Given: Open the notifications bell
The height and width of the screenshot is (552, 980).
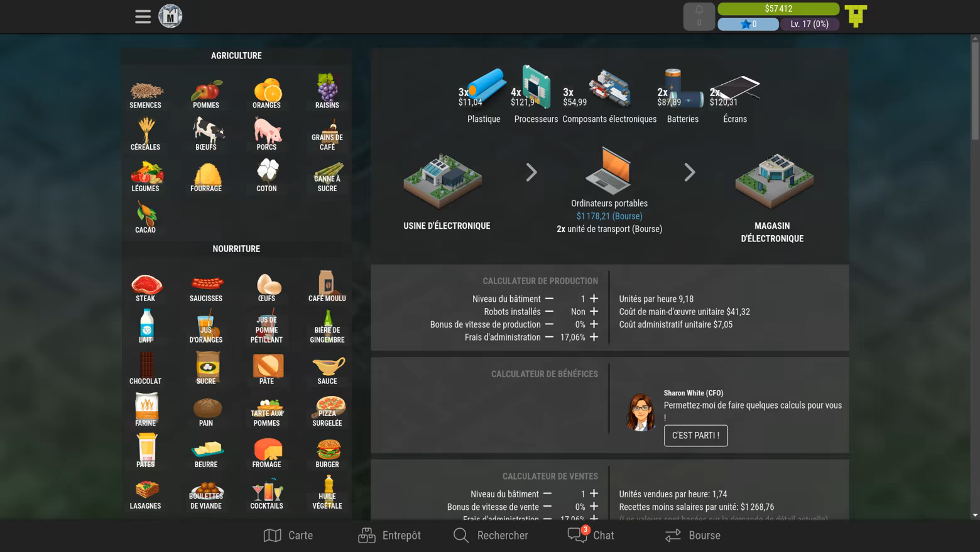Looking at the screenshot, I should tap(699, 16).
